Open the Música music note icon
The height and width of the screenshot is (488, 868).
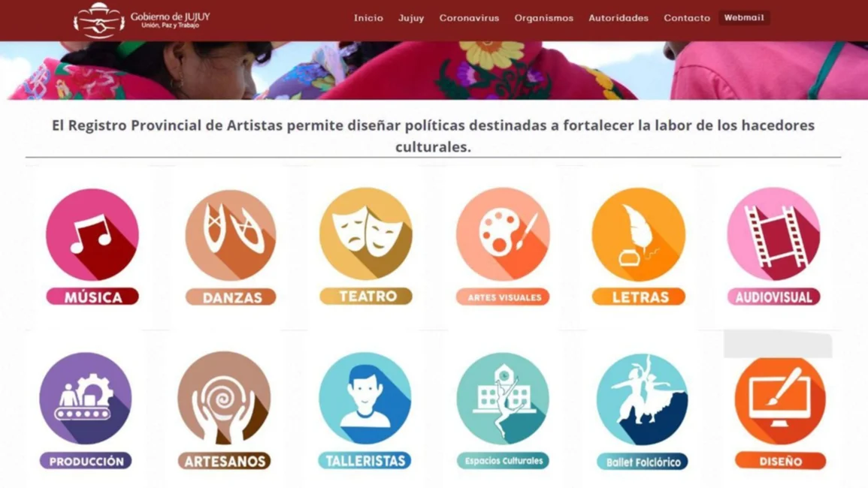(x=92, y=234)
